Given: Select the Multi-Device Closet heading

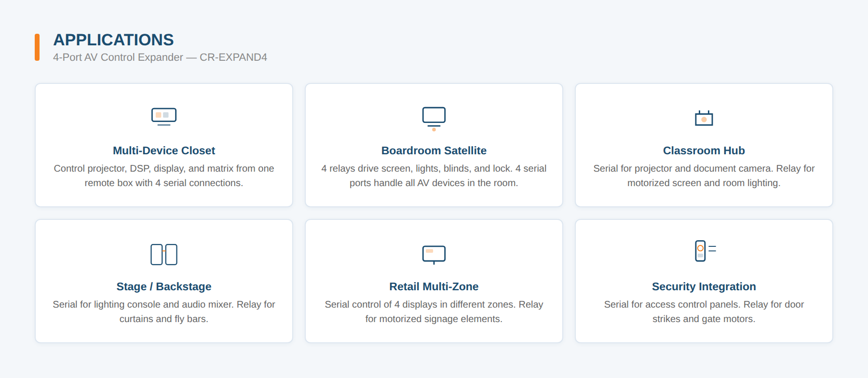Looking at the screenshot, I should pos(164,150).
